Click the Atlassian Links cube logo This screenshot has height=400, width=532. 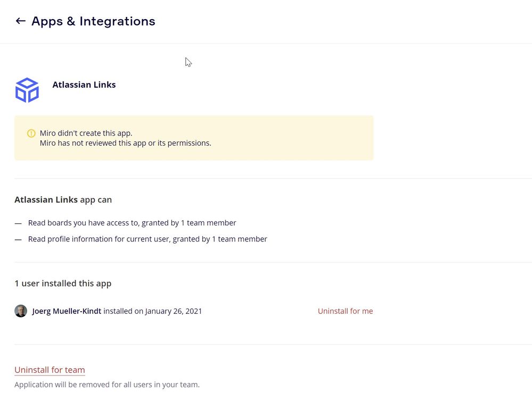pyautogui.click(x=27, y=90)
